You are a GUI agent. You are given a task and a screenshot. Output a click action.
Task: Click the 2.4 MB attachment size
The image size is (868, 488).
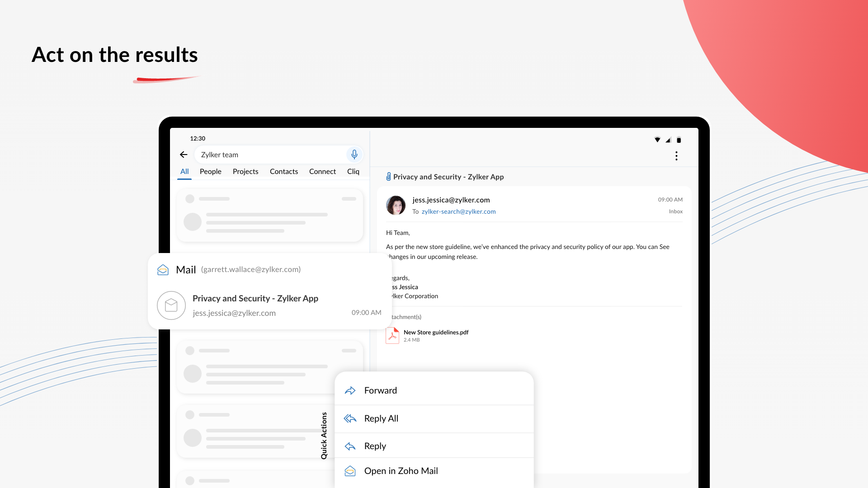(411, 340)
